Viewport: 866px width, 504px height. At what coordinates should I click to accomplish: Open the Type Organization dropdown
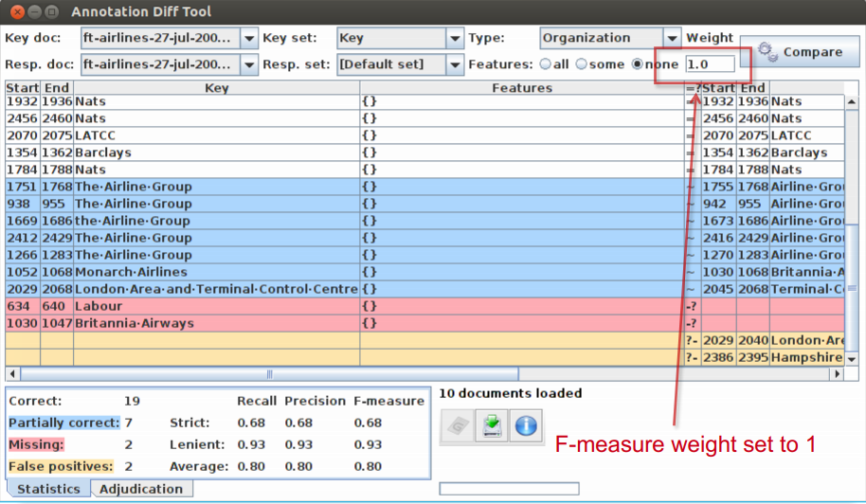click(x=672, y=38)
